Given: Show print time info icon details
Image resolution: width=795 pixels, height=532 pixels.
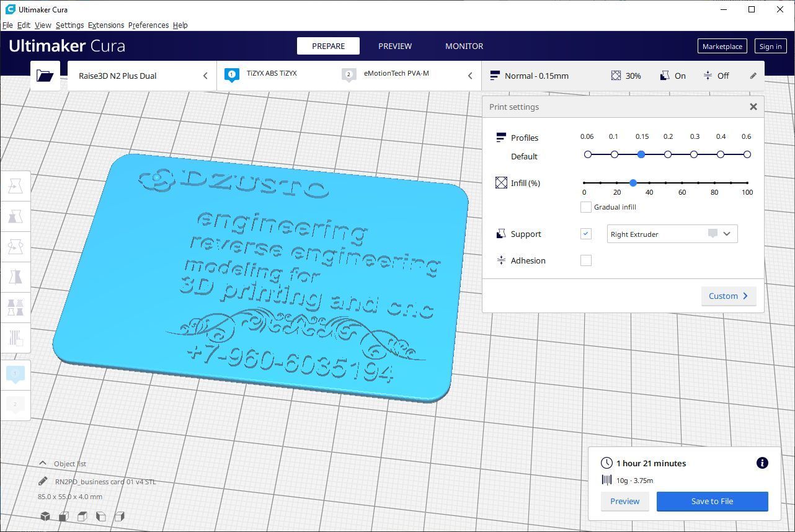Looking at the screenshot, I should pyautogui.click(x=762, y=463).
